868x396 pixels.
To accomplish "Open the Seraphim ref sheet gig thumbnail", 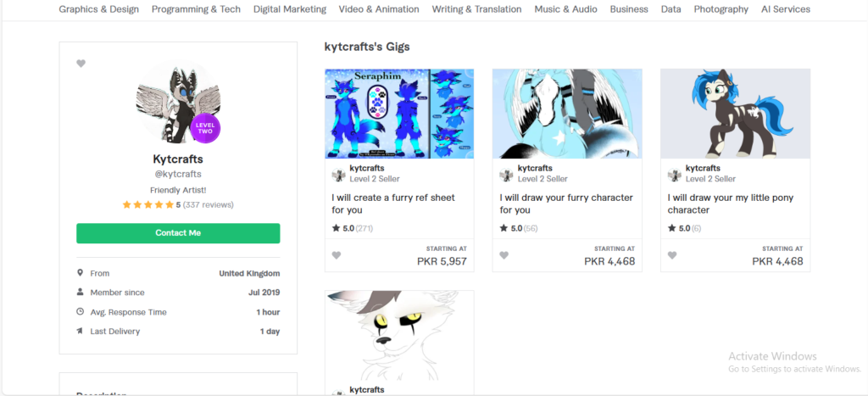I will [399, 114].
